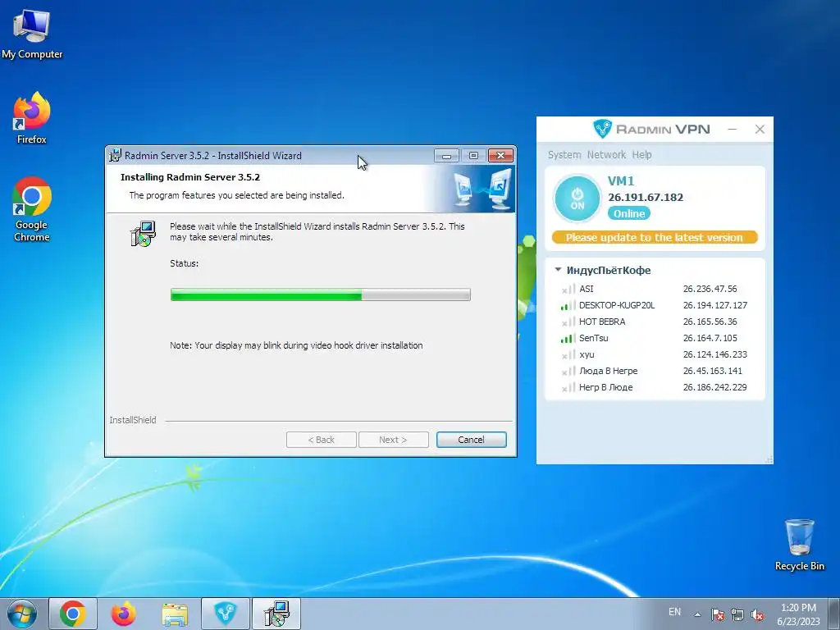Viewport: 840px width, 630px height.
Task: Click the muted volume tray icon
Action: click(757, 614)
